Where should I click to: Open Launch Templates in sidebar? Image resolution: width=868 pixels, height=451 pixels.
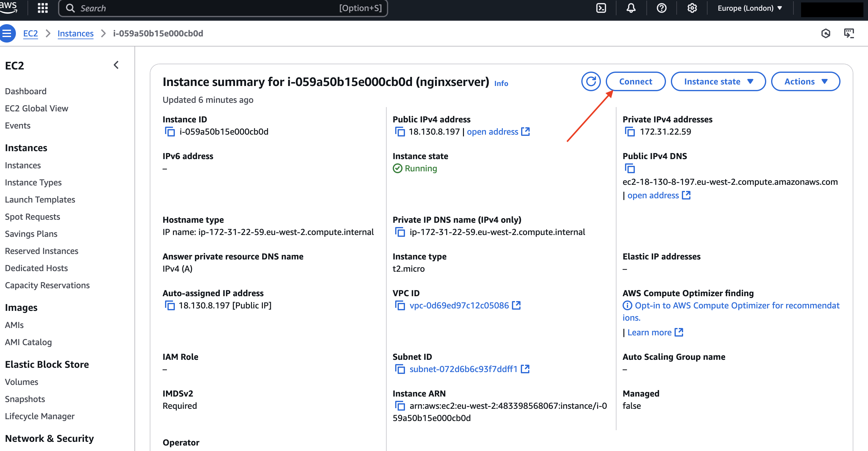pos(40,200)
